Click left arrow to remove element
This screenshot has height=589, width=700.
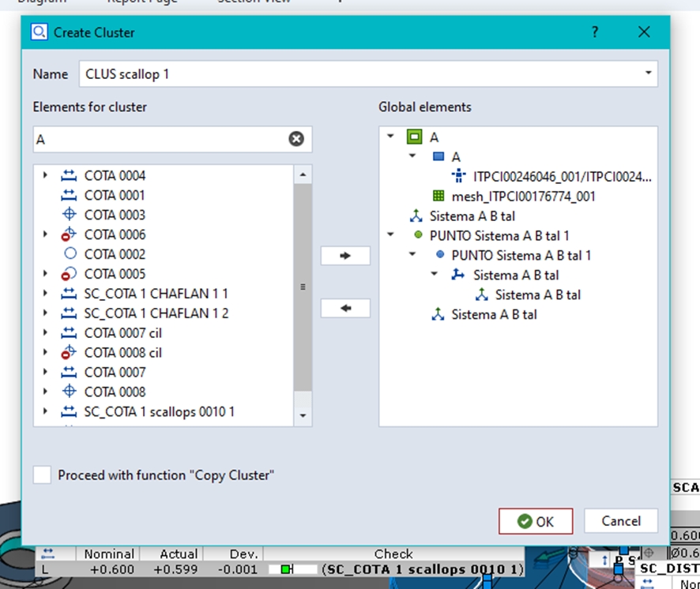[x=345, y=308]
